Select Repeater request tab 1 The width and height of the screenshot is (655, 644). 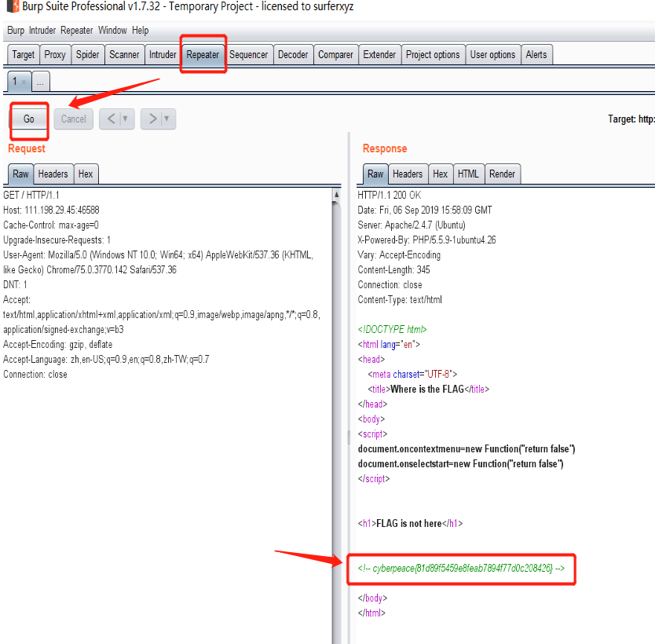pos(15,82)
